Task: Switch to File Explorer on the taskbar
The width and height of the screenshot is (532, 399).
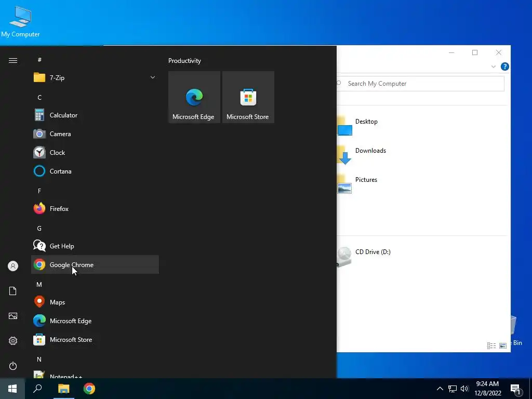Action: pos(63,389)
